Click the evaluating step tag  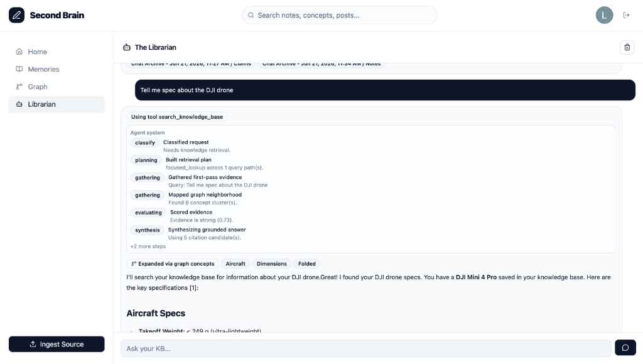coord(148,213)
